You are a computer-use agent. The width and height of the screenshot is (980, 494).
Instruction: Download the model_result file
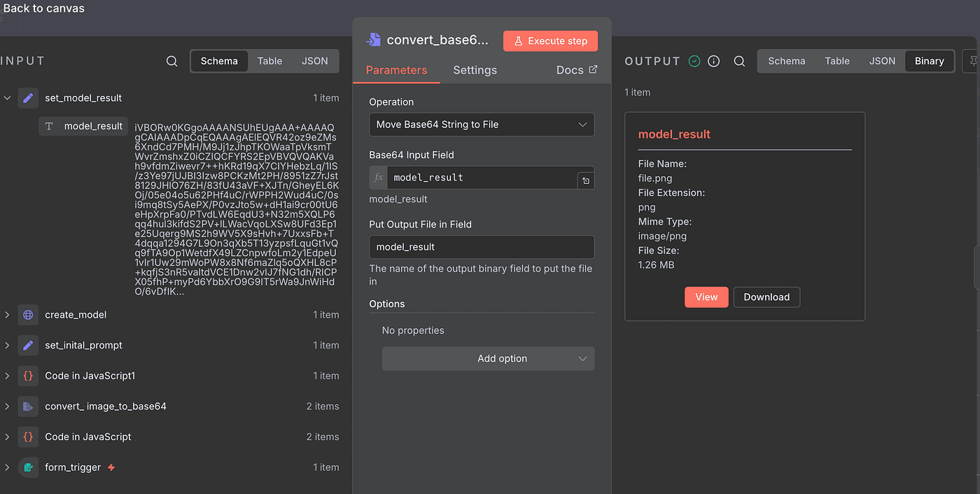(x=766, y=297)
